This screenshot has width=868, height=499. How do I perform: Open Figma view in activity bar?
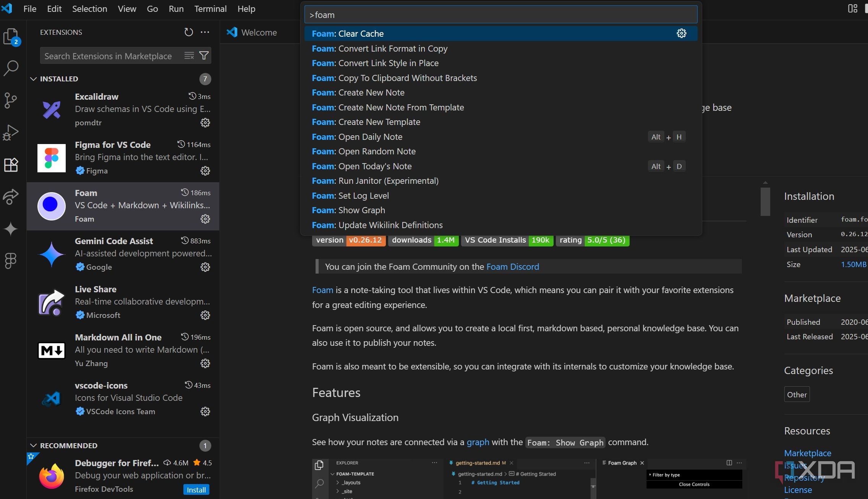(11, 261)
